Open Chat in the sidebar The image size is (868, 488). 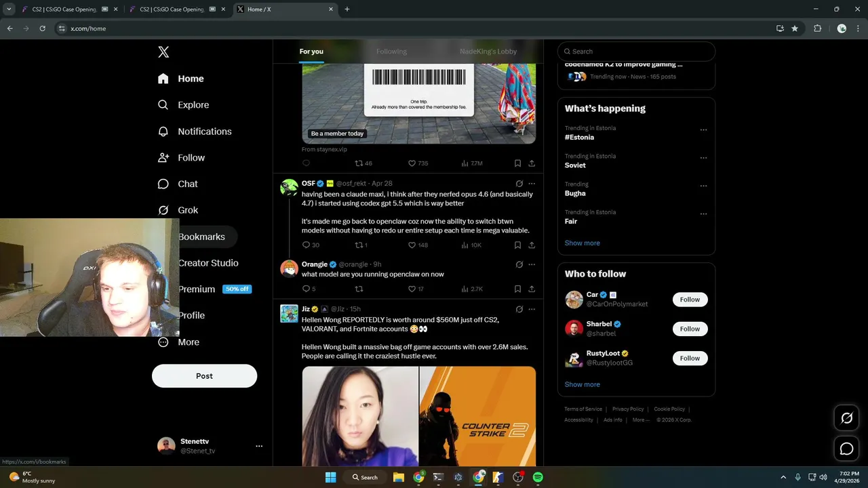(x=178, y=184)
